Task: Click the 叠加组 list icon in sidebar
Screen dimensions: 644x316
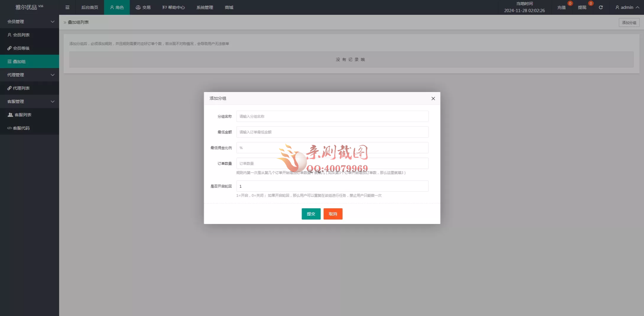Action: 9,61
